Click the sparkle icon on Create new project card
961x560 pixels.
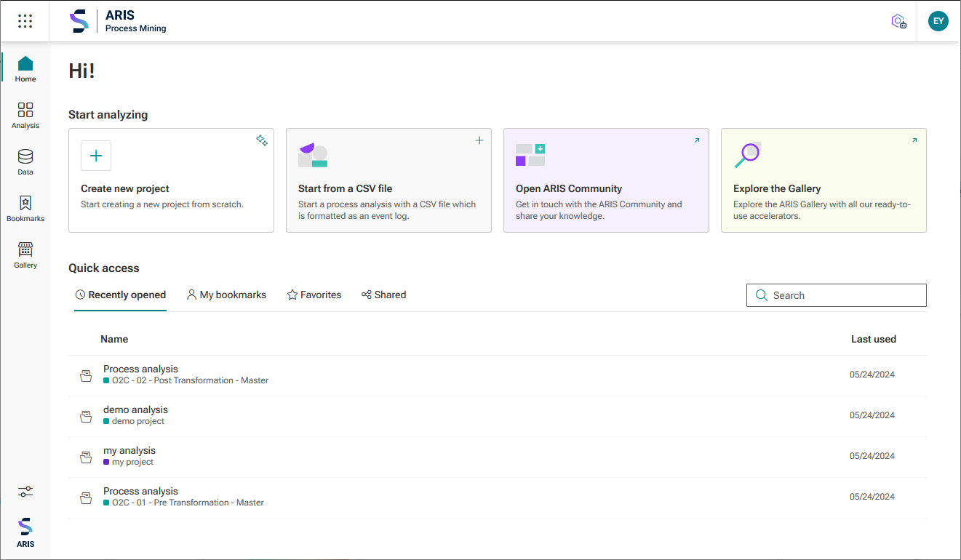pos(262,140)
